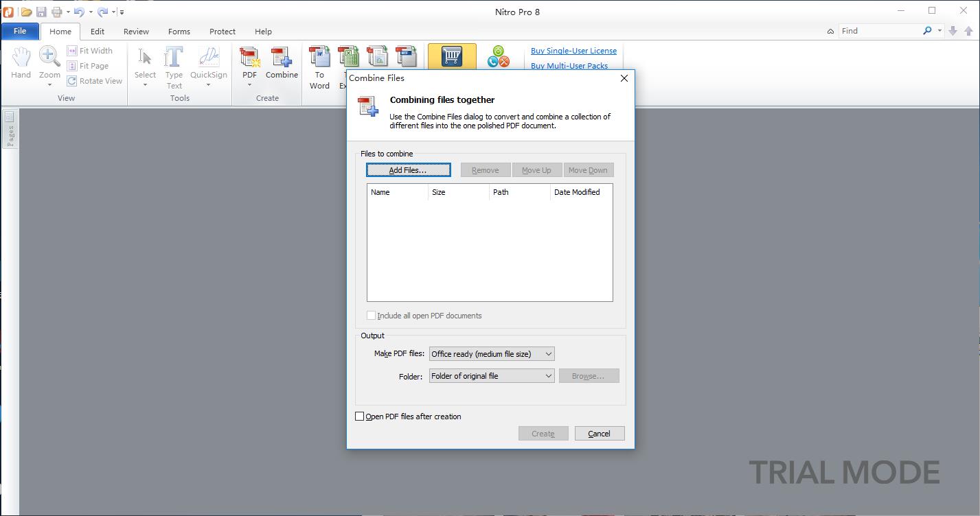Open the Find options dropdown arrow
Viewport: 980px width, 516px height.
939,31
